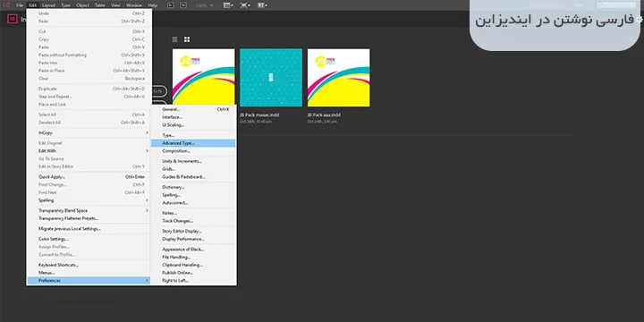Open File Handling preferences

pos(193,257)
